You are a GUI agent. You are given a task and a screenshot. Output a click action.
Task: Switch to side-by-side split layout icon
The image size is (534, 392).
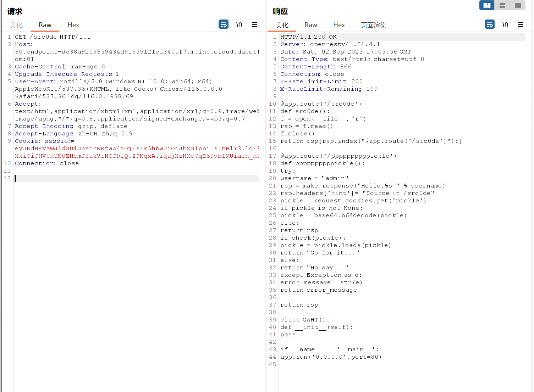click(487, 5)
